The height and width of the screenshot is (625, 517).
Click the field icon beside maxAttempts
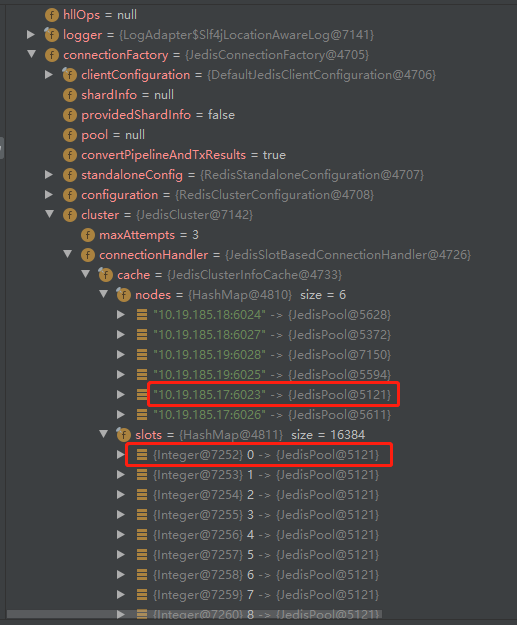(88, 235)
